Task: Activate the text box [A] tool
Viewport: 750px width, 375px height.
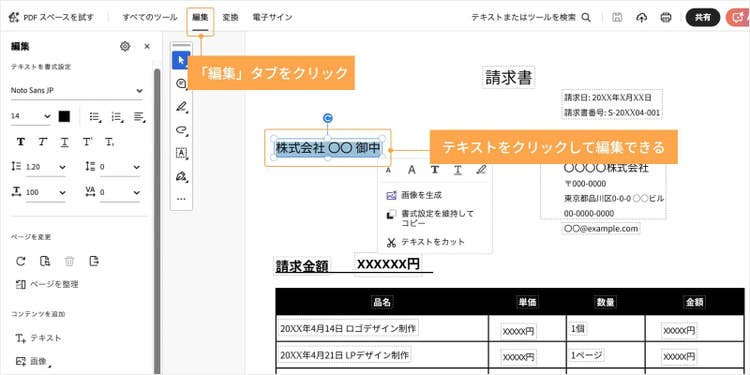Action: (x=181, y=153)
